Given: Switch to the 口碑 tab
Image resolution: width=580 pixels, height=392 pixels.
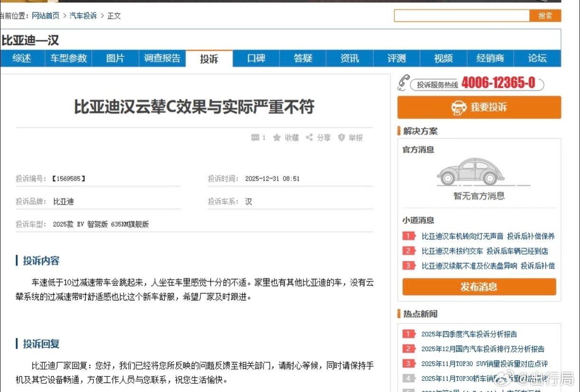Looking at the screenshot, I should (x=255, y=58).
